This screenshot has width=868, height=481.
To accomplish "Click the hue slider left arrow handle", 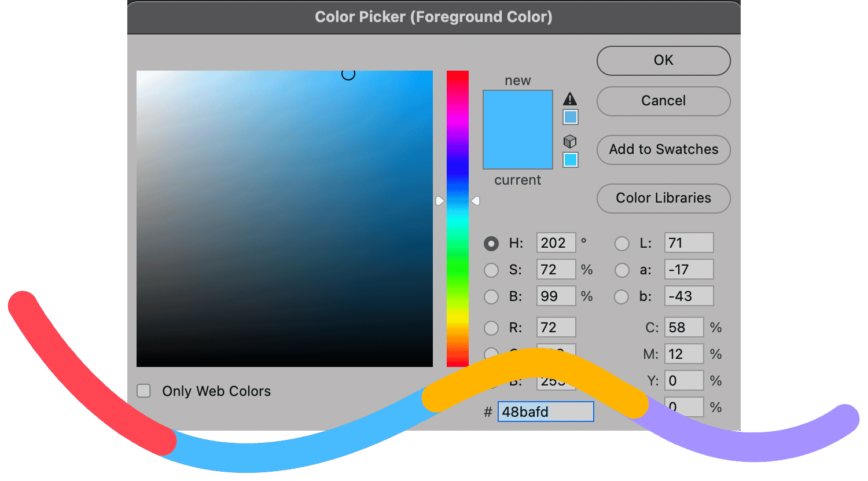I will pyautogui.click(x=440, y=201).
